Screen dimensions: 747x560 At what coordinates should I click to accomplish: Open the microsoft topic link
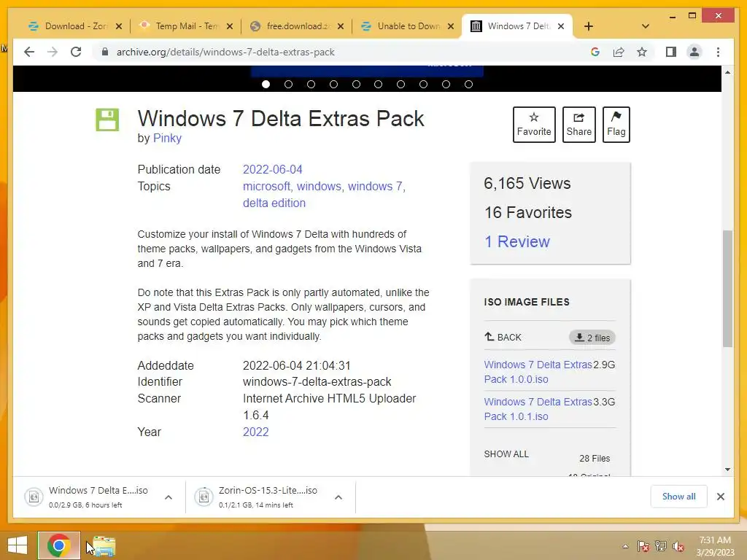(x=266, y=186)
